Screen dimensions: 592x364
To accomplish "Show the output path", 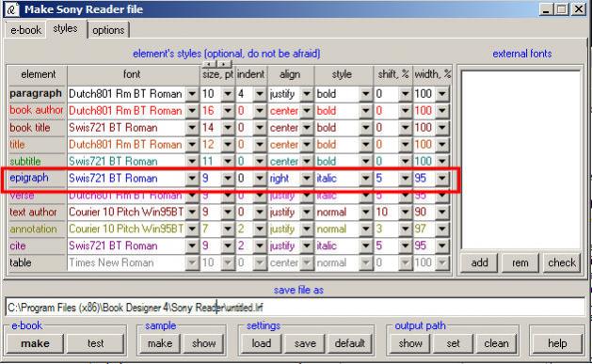I will tap(410, 343).
